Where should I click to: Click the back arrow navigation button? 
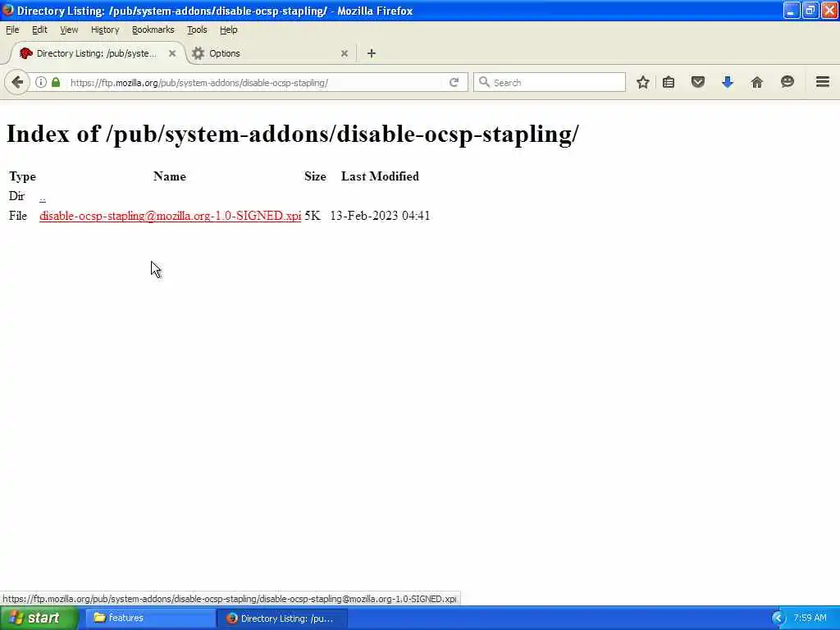point(17,83)
